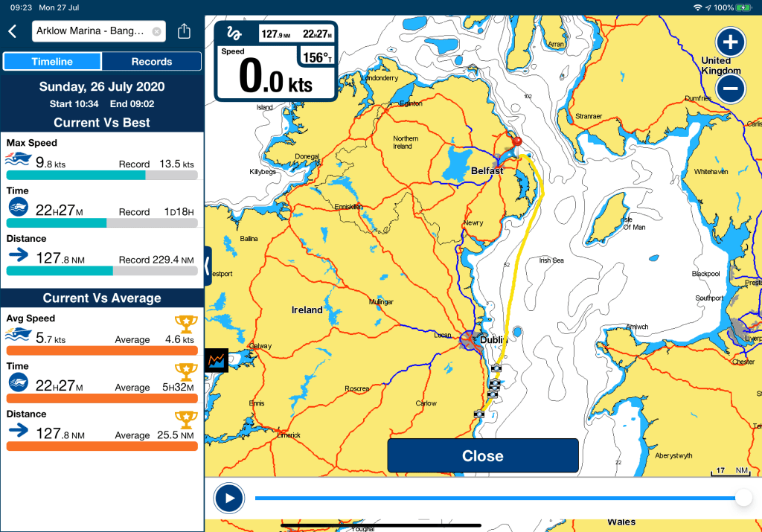This screenshot has width=762, height=532.
Task: Tap the Avg Speed trophy icon
Action: pyautogui.click(x=185, y=324)
